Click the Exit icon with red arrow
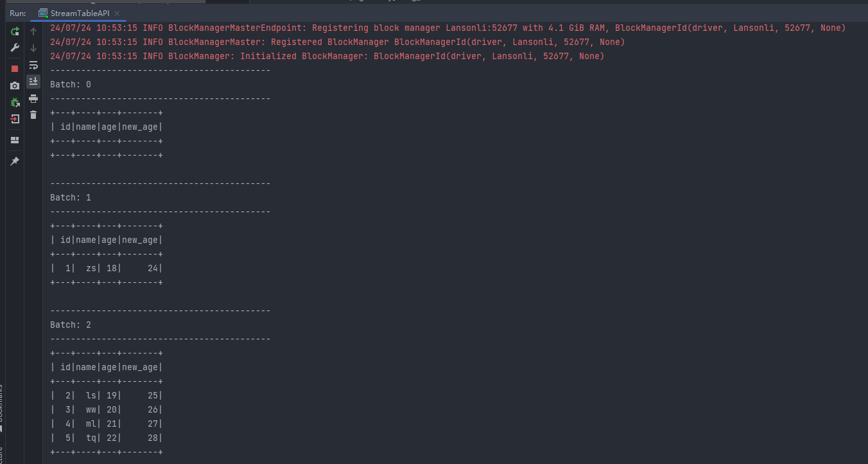This screenshot has height=464, width=868. pyautogui.click(x=15, y=119)
